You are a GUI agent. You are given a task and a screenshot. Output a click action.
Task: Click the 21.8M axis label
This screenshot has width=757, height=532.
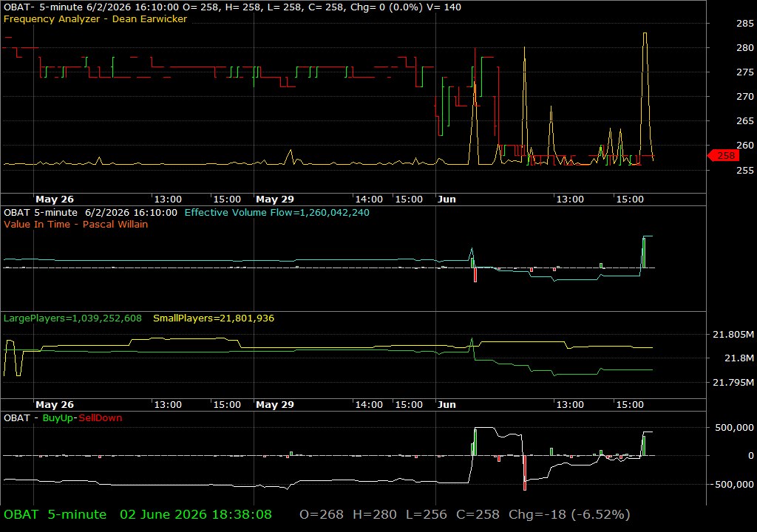[739, 358]
